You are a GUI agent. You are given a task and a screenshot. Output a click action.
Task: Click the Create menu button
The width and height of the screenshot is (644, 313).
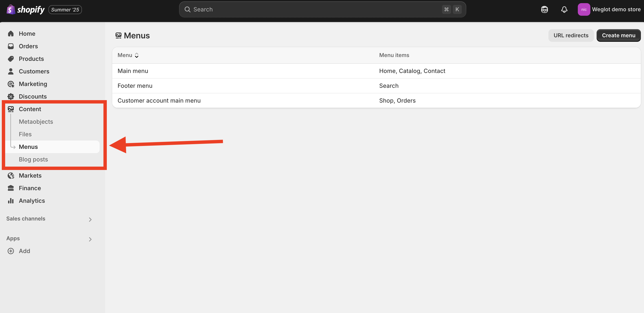(618, 35)
